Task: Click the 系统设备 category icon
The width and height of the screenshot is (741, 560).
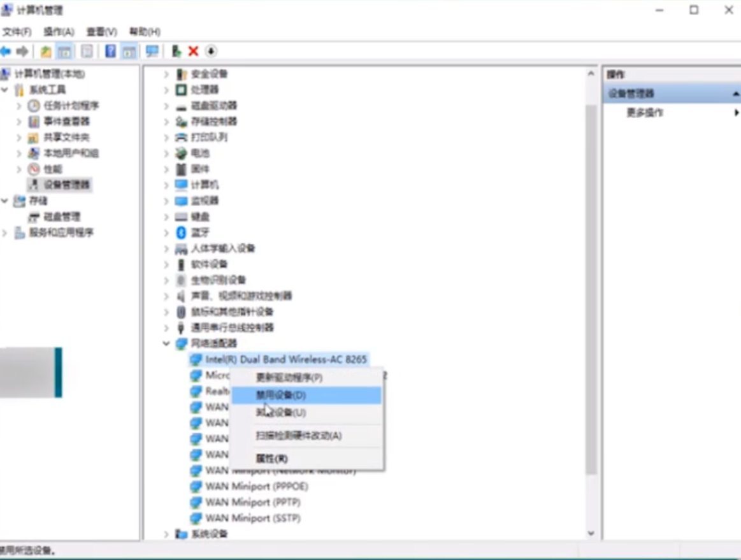Action: (x=181, y=534)
